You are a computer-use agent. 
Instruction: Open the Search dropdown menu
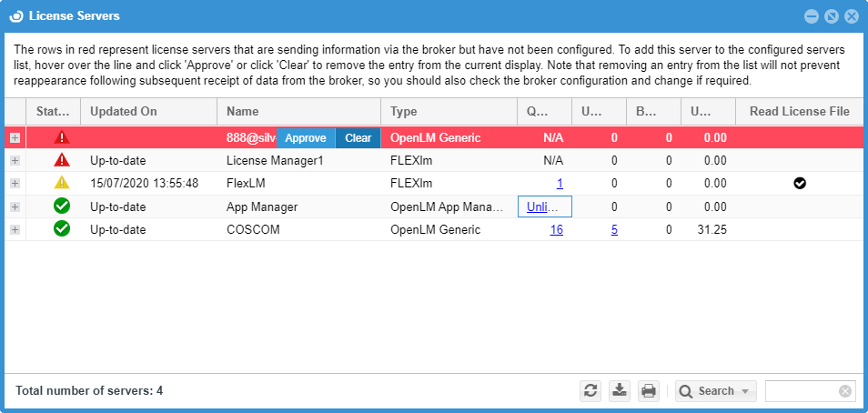[x=716, y=391]
